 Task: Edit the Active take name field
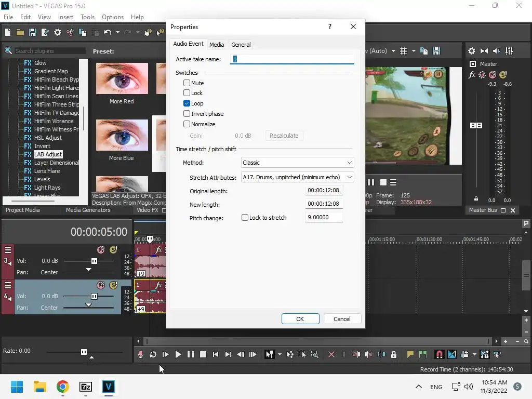pyautogui.click(x=292, y=59)
